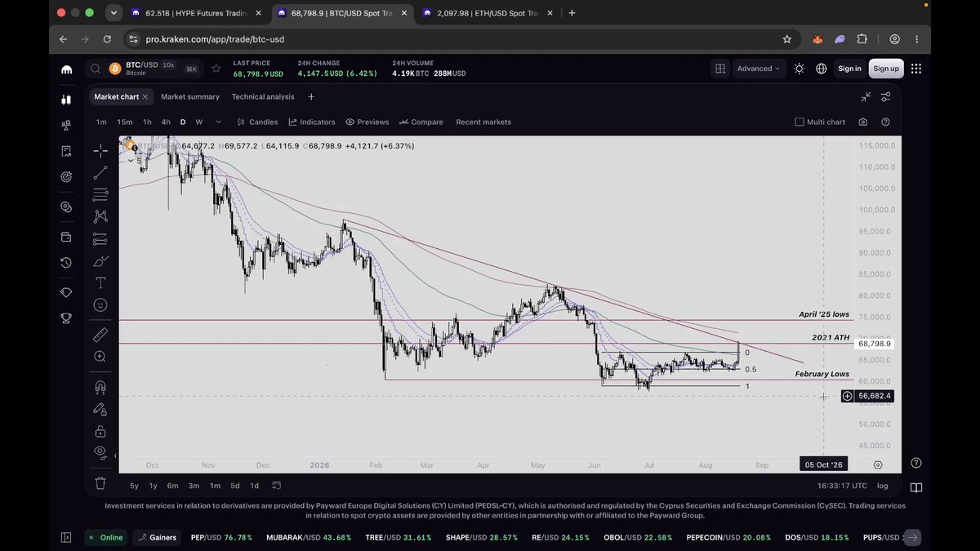Open Recent markets list
The image size is (980, 551).
click(483, 122)
